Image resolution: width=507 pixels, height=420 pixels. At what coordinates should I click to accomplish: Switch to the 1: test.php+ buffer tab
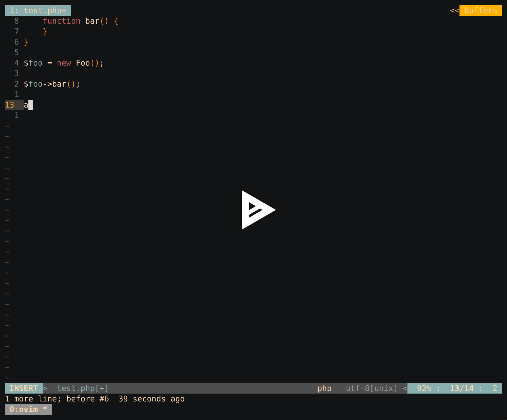click(x=38, y=10)
